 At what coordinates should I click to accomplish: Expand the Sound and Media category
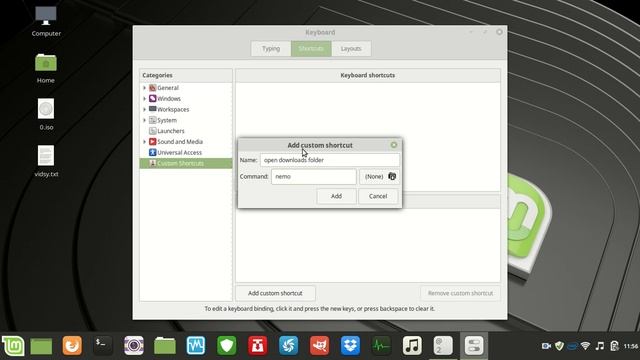coord(144,142)
